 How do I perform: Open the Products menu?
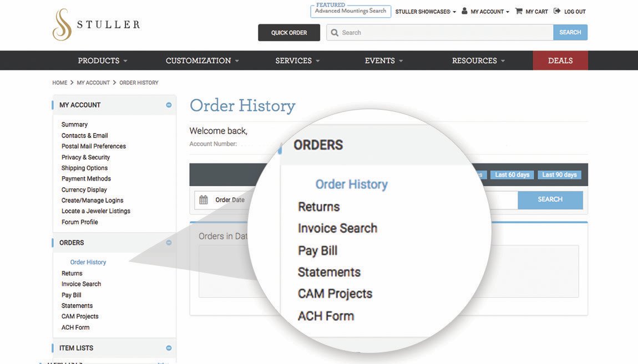point(103,60)
